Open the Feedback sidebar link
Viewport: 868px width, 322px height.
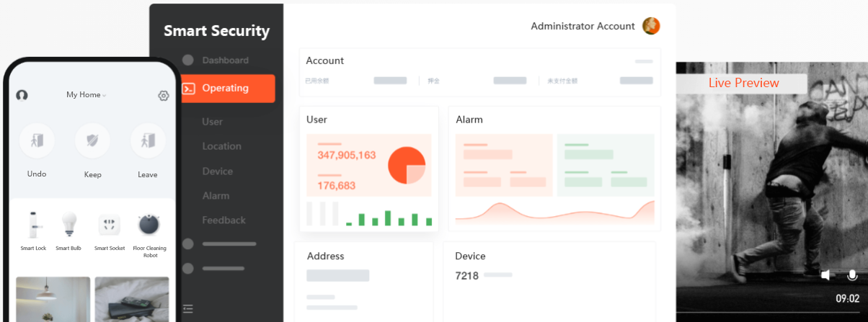223,220
